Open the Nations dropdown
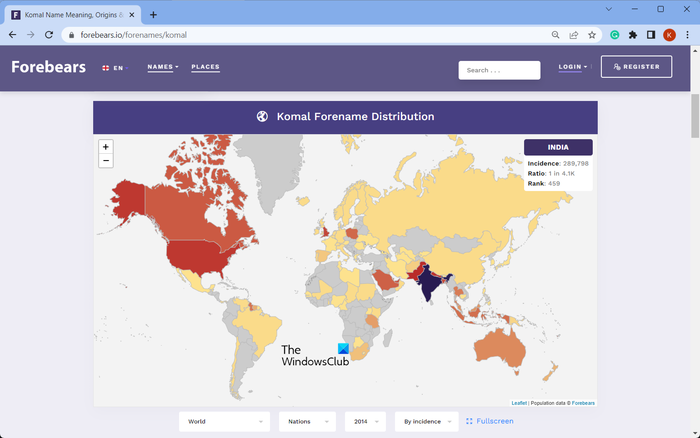 pos(307,422)
